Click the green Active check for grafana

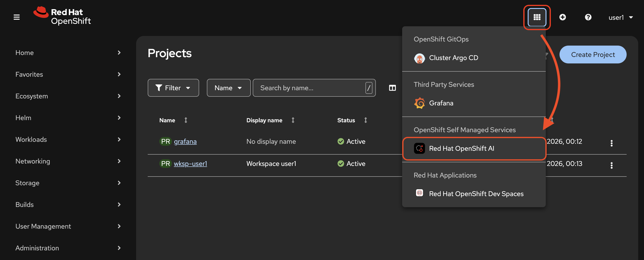point(341,141)
